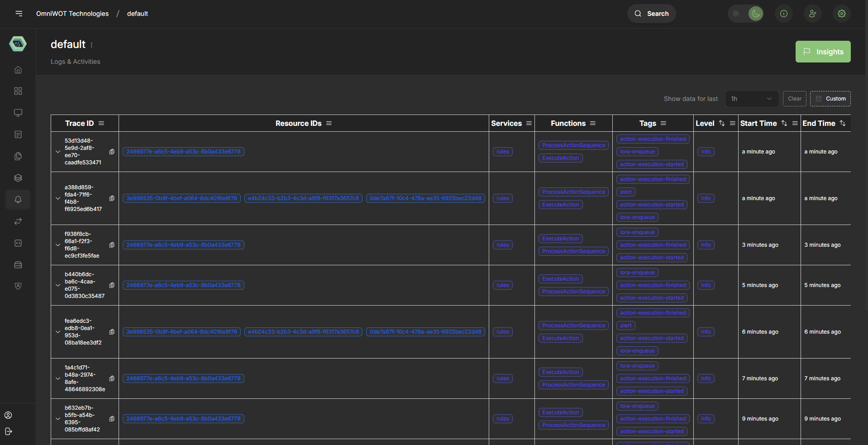Toggle the Start Time sort order
This screenshot has width=868, height=445.
coord(784,123)
